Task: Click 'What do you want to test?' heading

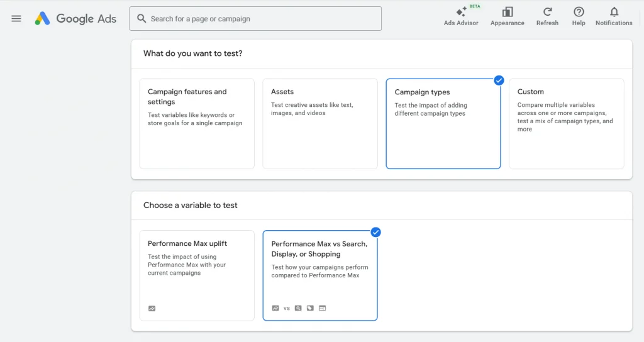Action: (x=192, y=53)
